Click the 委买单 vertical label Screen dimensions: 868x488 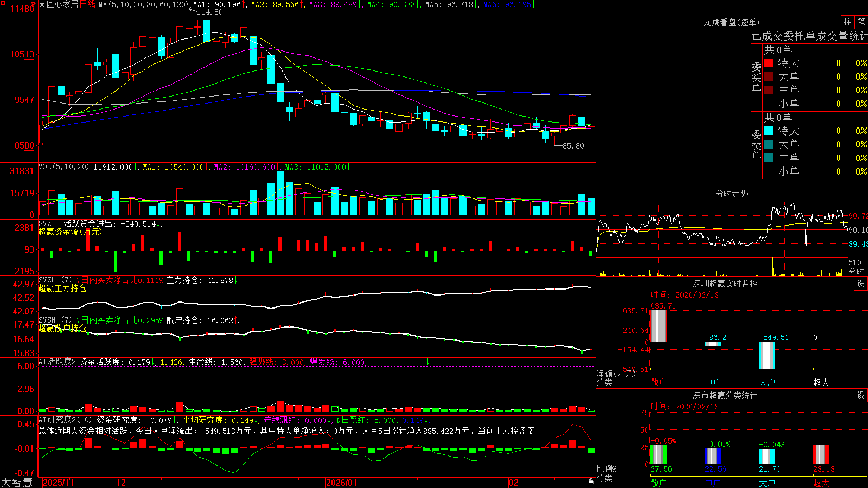[756, 78]
